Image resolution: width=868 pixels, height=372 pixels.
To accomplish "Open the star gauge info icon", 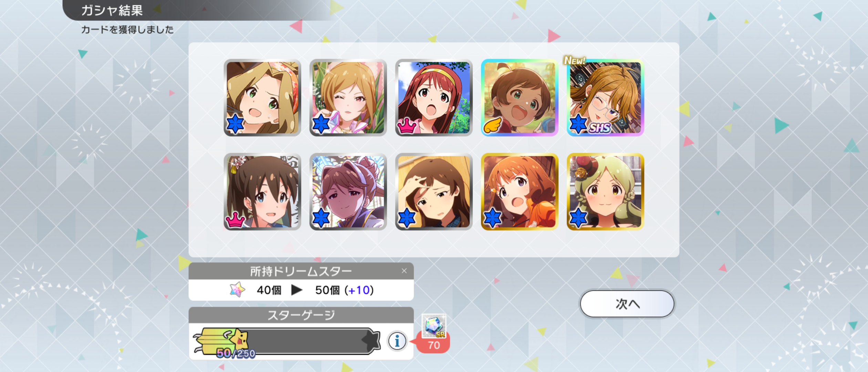I will [397, 341].
